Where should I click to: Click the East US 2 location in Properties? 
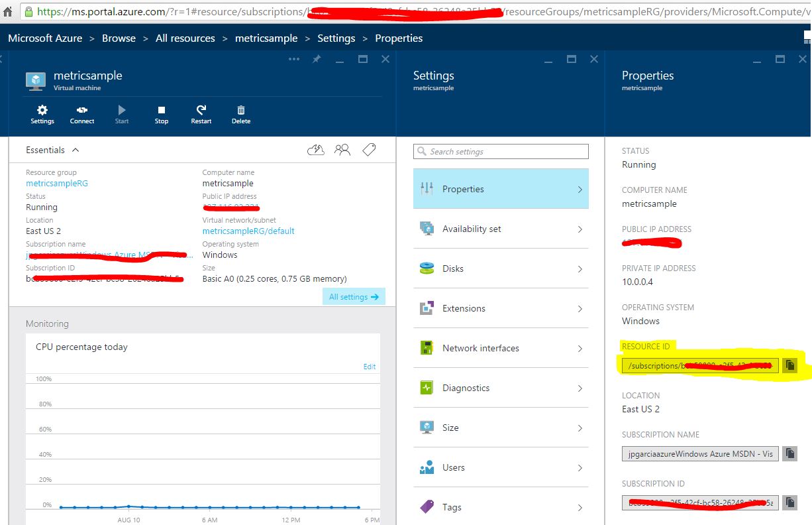pyautogui.click(x=640, y=409)
